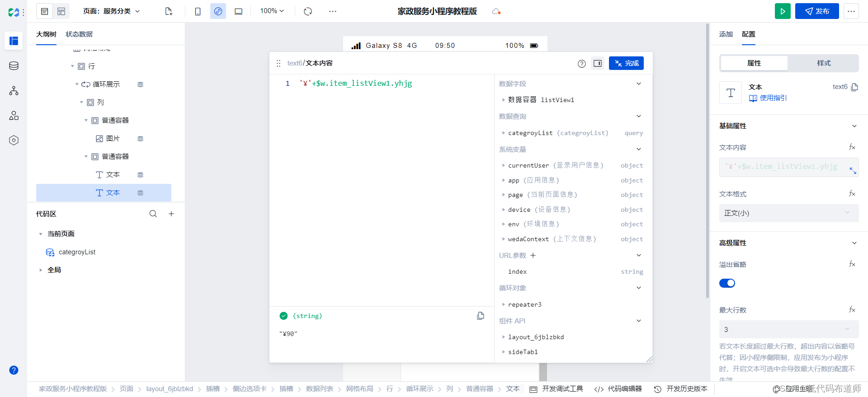Screen dimensions: 868x397
Task: Expand 数据容器 listView1 node
Action: point(503,100)
